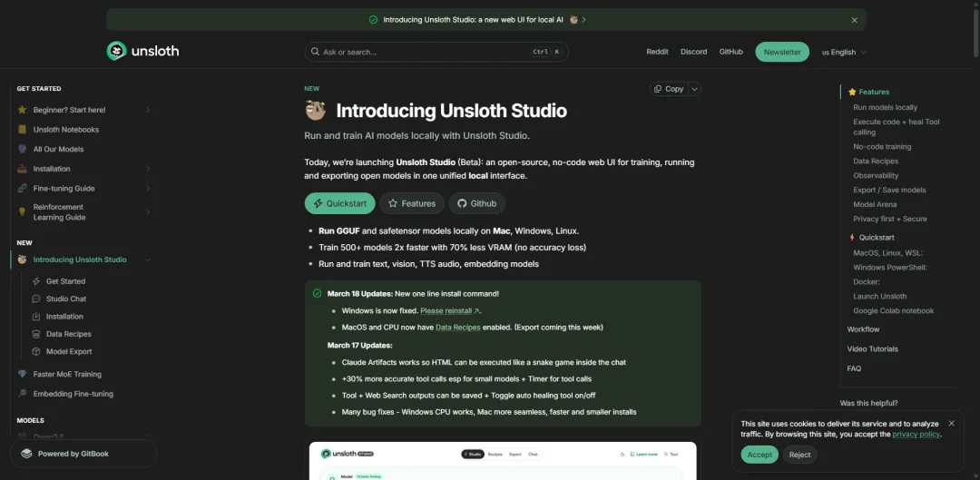Click the Model Export cube icon

[36, 351]
